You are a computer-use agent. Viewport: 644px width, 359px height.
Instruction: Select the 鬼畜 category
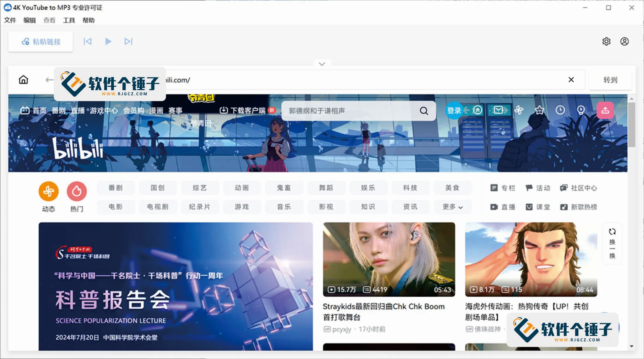coord(284,188)
